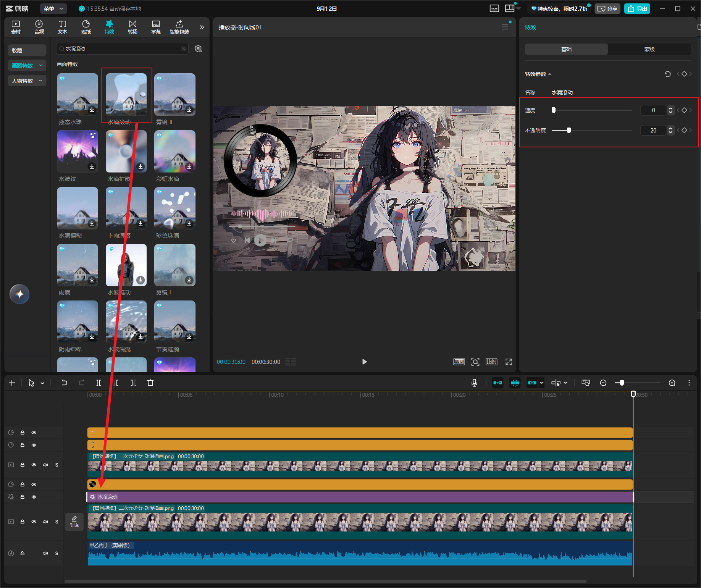The image size is (701, 588).
Task: Switch to the 转场 transitions tab
Action: pyautogui.click(x=132, y=27)
